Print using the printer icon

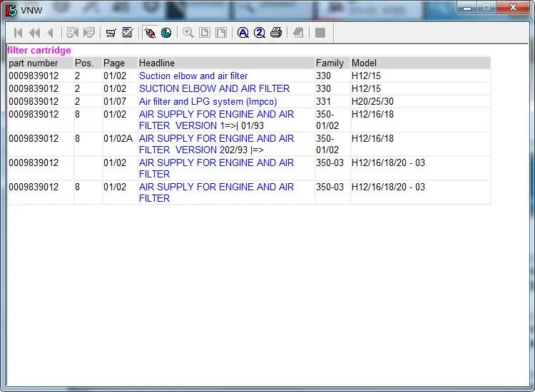(x=276, y=33)
